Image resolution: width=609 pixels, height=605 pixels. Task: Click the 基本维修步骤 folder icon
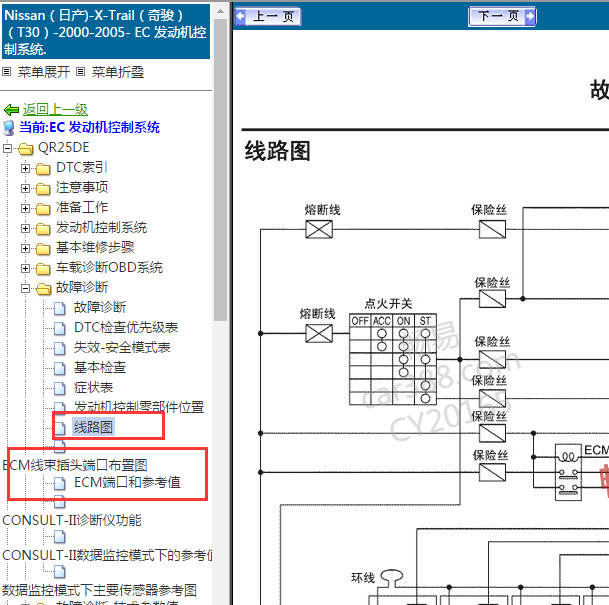coord(43,249)
